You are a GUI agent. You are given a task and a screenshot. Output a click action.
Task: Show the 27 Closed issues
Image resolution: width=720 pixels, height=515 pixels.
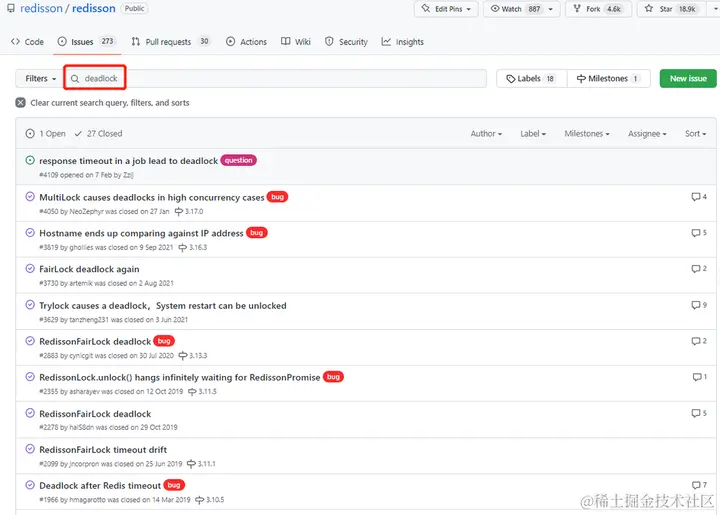pyautogui.click(x=98, y=134)
